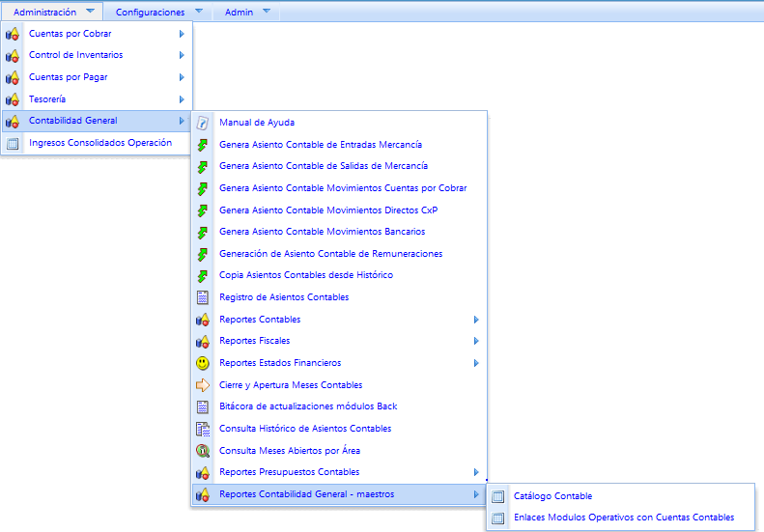Click the icon beside Reportes Contables
764x532 pixels.
203,320
